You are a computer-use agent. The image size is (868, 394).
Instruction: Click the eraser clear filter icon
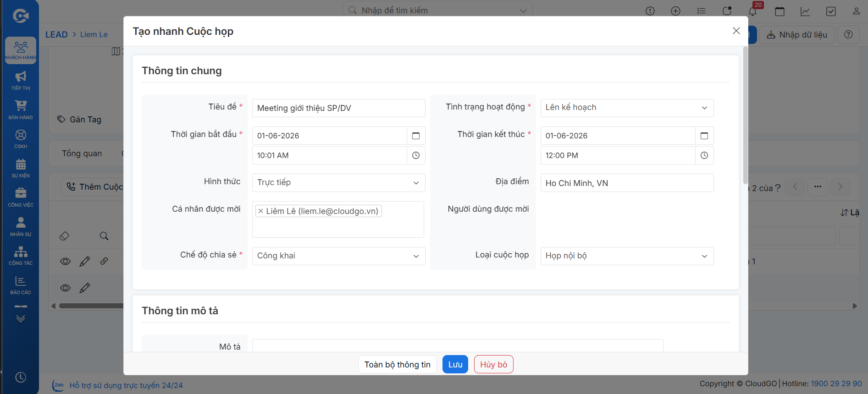click(64, 236)
